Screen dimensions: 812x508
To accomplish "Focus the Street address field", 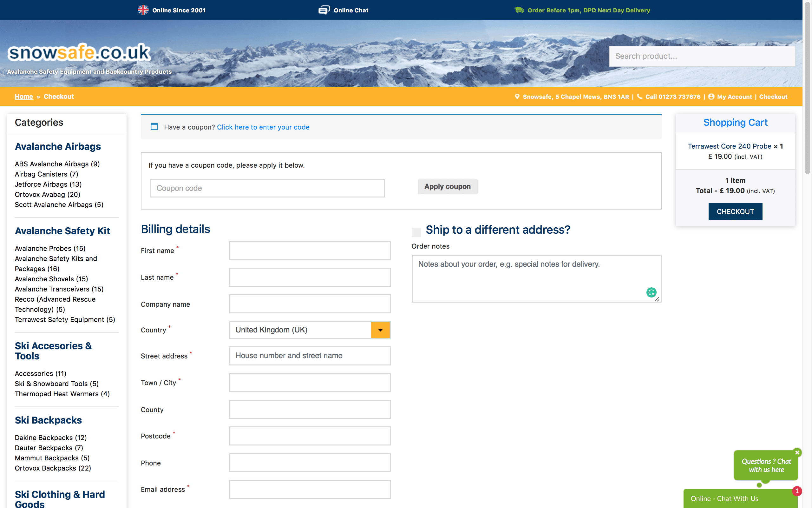I will point(310,356).
